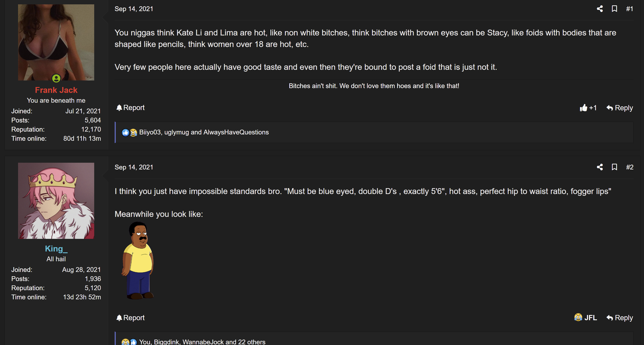Click the King_ pink-haired avatar image

56,201
